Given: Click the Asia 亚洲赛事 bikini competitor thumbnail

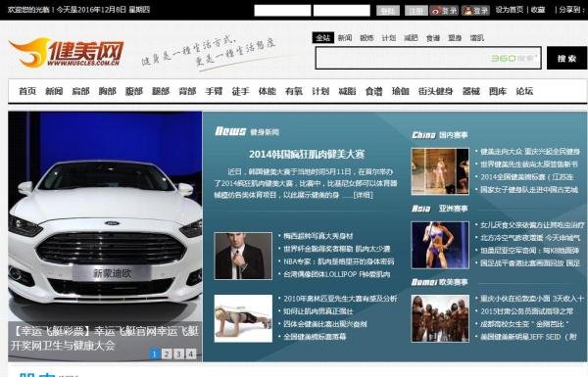Looking at the screenshot, I should click(x=440, y=245).
